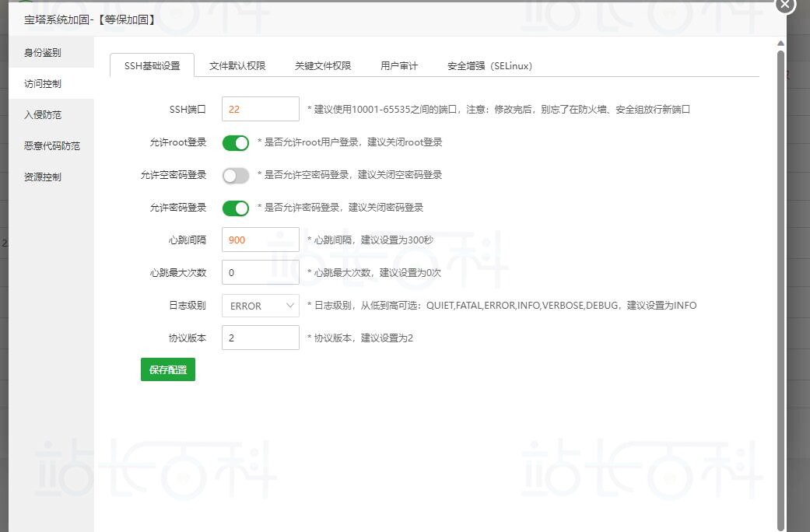Click the 心跳最大次数 input box
Image resolution: width=810 pixels, height=532 pixels.
tap(260, 273)
